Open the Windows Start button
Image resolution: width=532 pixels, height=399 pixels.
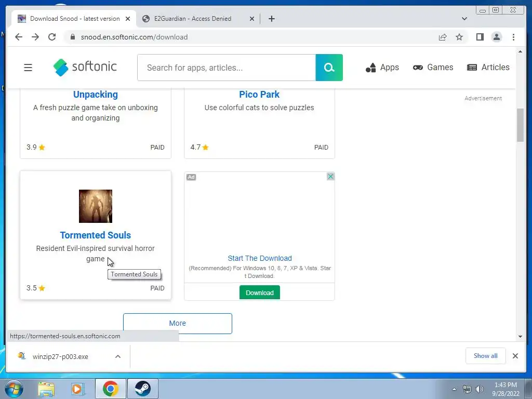(x=14, y=389)
